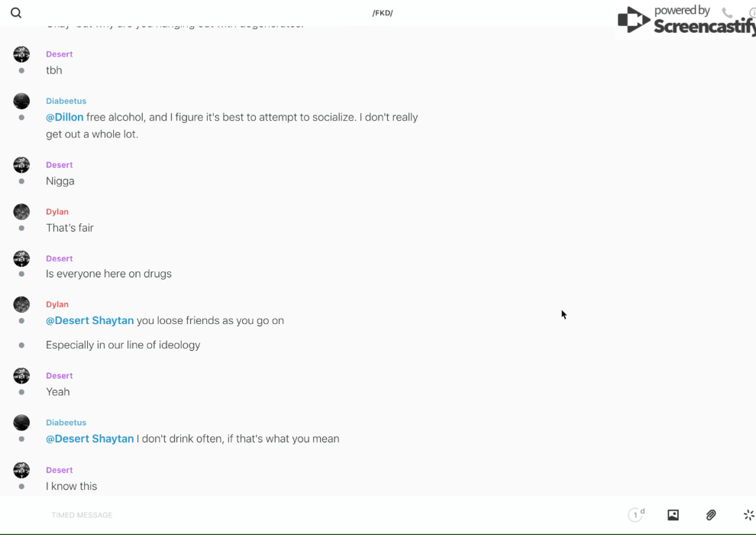This screenshot has width=756, height=535.
Task: Click Diabeetus's avatar beside the free alcohol message
Action: (x=21, y=101)
